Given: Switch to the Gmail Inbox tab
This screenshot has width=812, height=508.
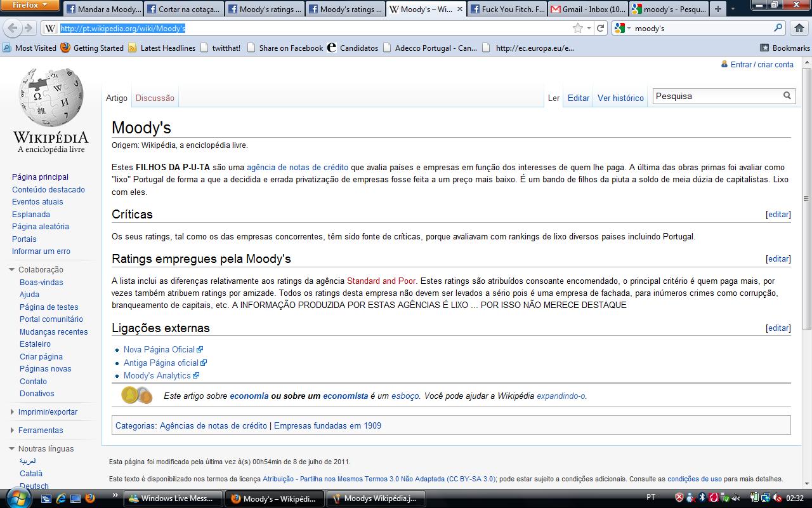Looking at the screenshot, I should pos(587,9).
